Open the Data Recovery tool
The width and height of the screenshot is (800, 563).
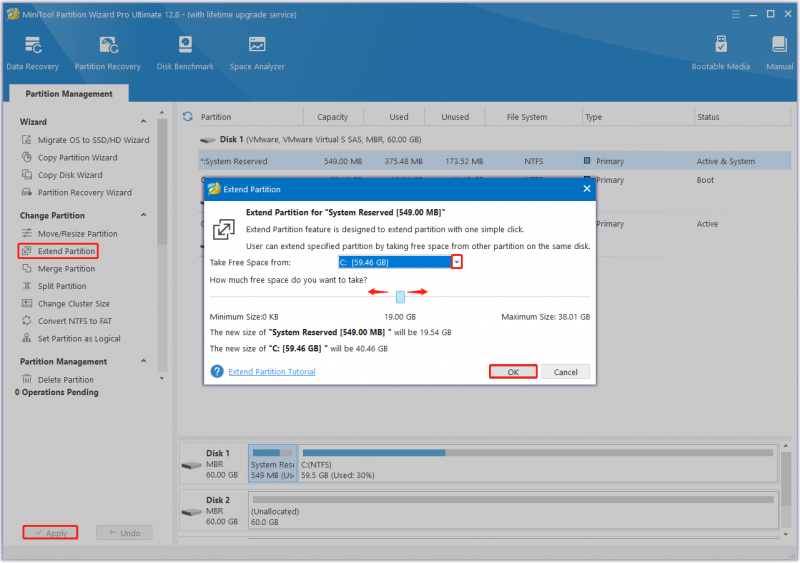[33, 53]
